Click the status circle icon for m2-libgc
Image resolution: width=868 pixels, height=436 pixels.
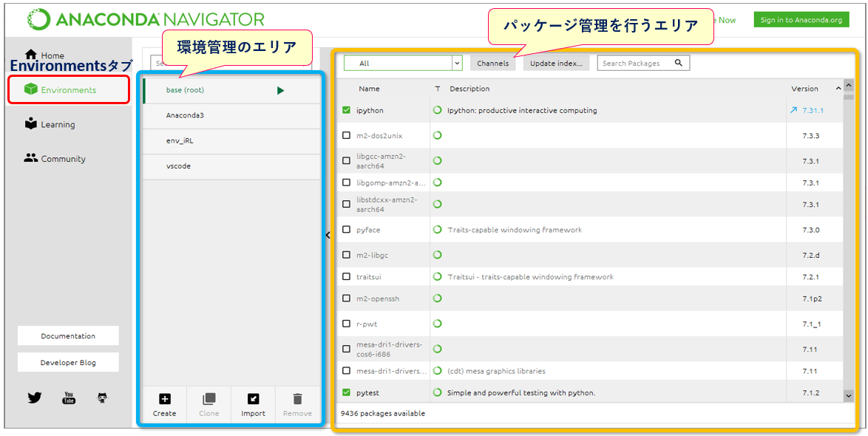(x=437, y=254)
